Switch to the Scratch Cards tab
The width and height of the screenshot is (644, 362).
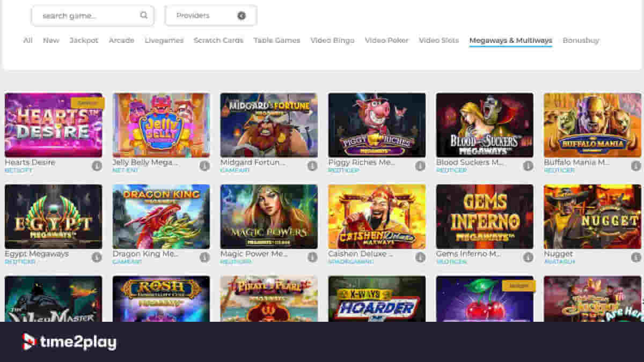point(218,40)
